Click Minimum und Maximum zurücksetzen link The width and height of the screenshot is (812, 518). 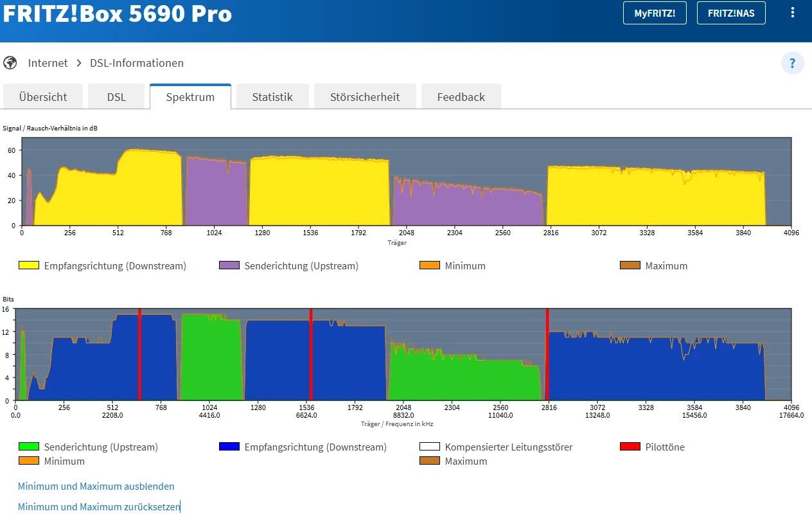pyautogui.click(x=99, y=507)
